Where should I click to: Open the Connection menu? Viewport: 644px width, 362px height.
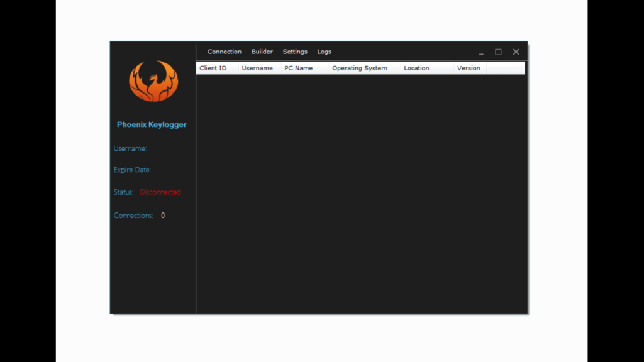pos(225,52)
